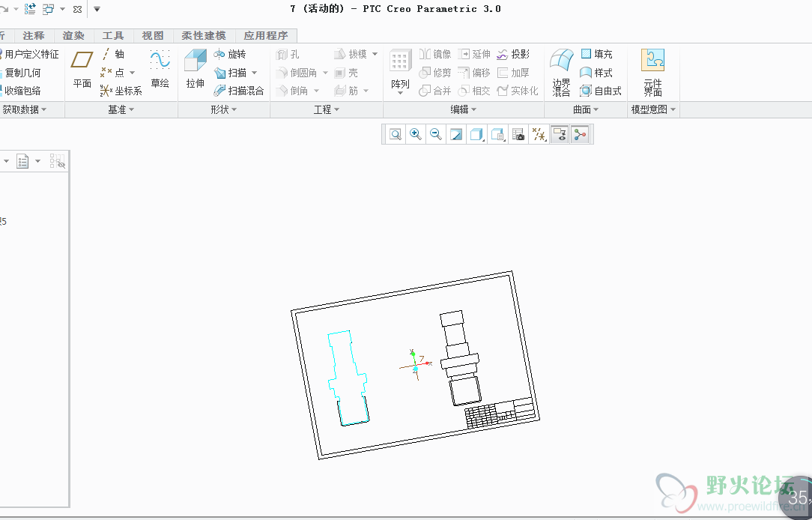Click the 填充 fill tool
Image resolution: width=812 pixels, height=520 pixels.
click(596, 54)
